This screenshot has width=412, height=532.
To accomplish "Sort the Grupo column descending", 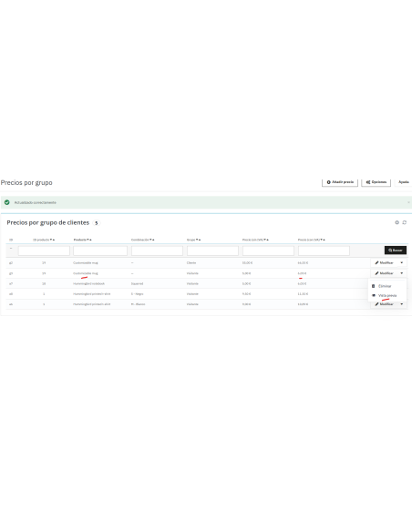I will [x=197, y=240].
